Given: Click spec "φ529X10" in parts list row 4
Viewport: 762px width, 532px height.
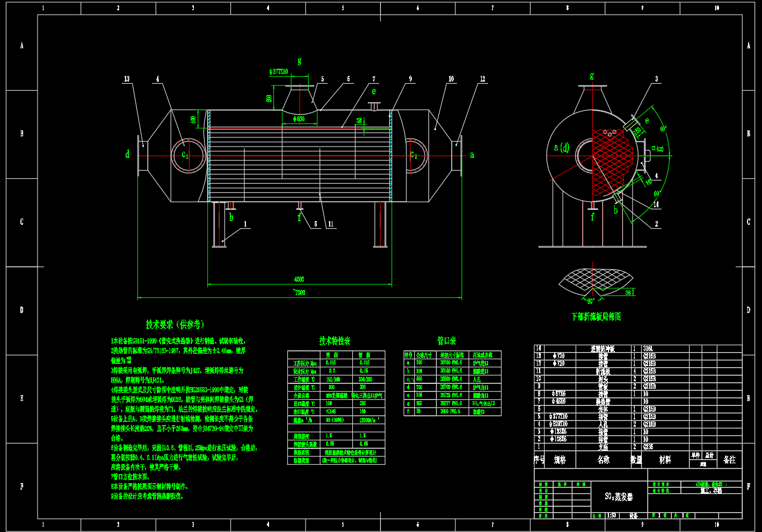Looking at the screenshot, I should click(x=558, y=424).
